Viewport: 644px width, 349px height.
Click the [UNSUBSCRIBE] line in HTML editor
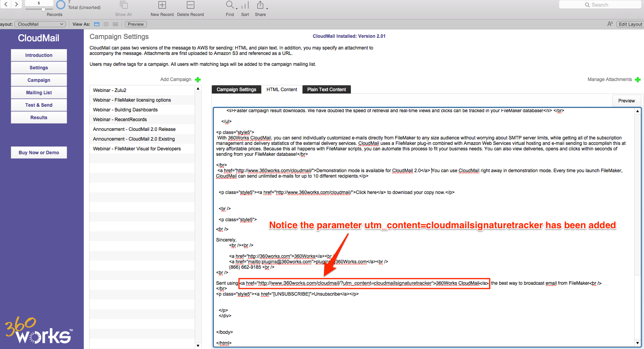click(x=287, y=294)
